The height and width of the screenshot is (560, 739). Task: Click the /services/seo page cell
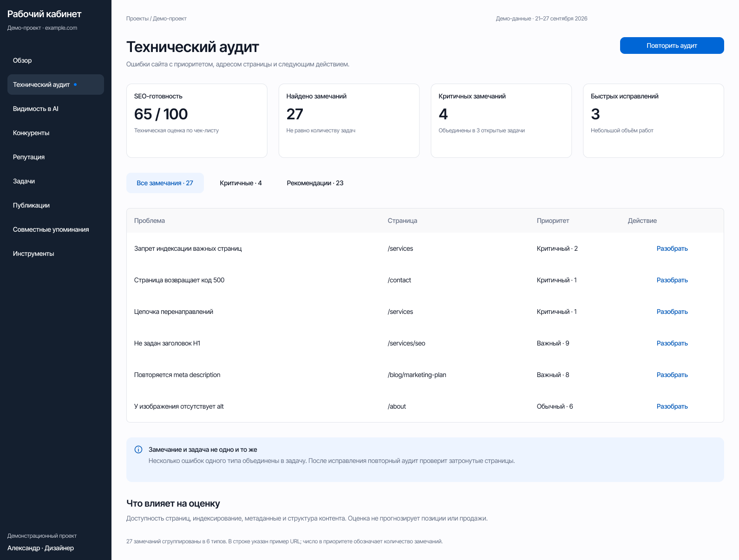[406, 343]
